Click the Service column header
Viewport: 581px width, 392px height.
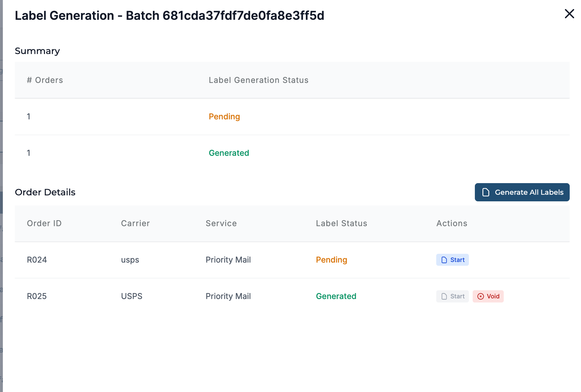coord(221,223)
